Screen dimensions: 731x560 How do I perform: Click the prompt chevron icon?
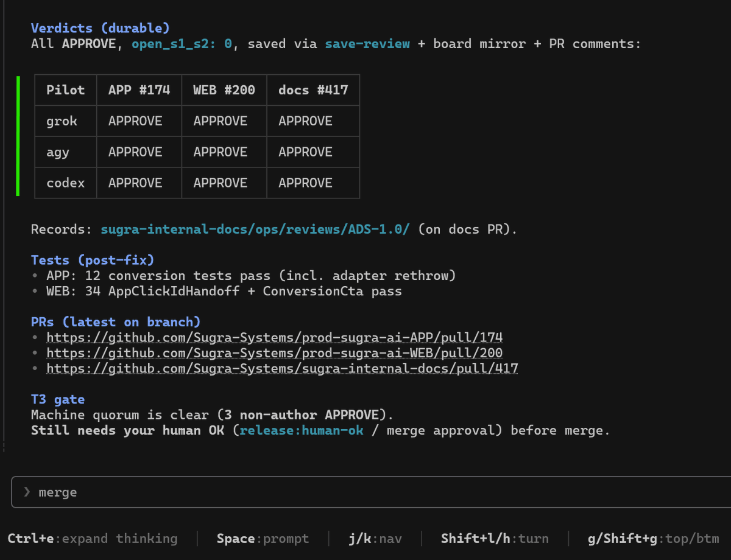27,492
